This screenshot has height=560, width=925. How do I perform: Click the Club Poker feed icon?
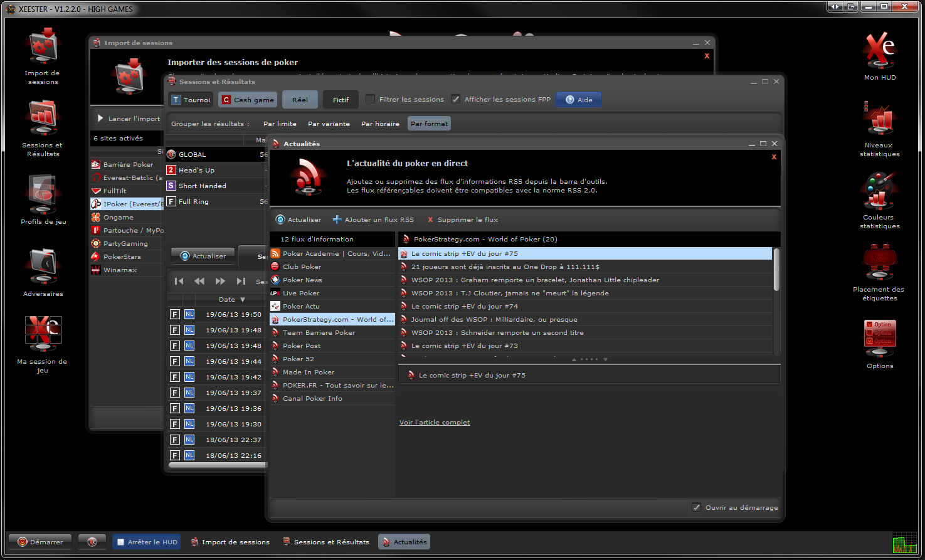pyautogui.click(x=275, y=267)
